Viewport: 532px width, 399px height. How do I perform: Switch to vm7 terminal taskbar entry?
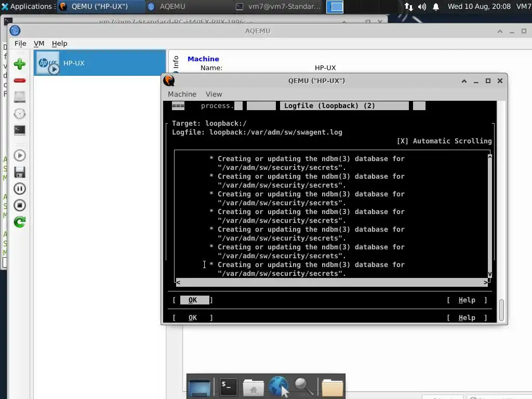coord(278,6)
